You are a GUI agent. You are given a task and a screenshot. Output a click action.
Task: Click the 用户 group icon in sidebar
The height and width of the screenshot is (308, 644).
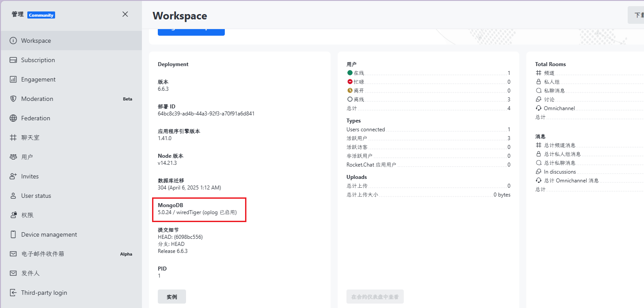click(13, 157)
